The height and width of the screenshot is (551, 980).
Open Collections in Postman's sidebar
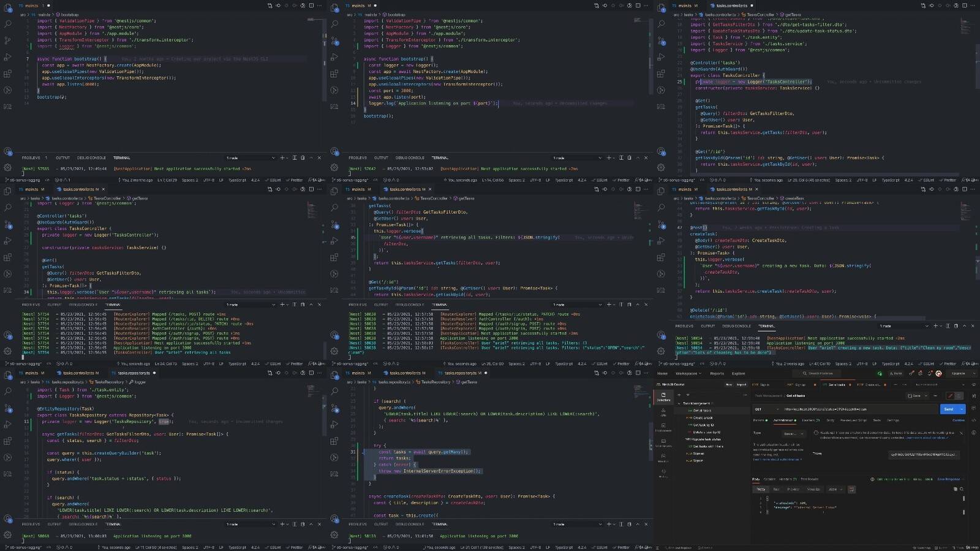663,397
